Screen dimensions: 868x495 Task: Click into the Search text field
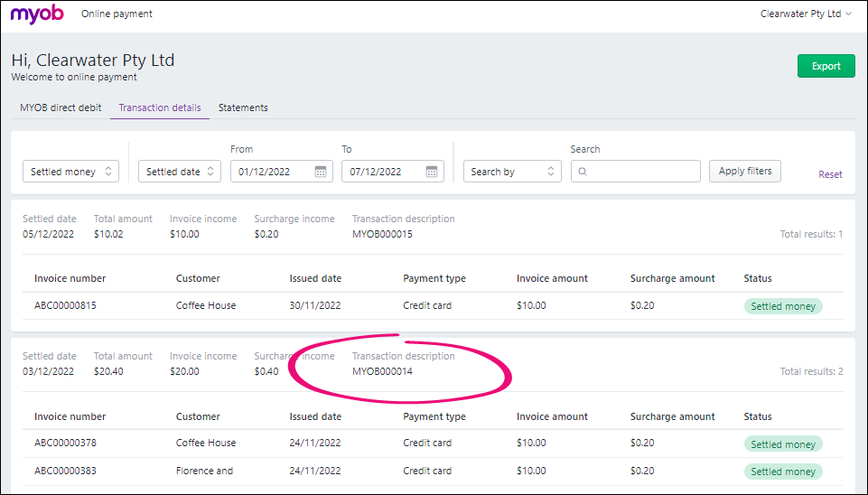pyautogui.click(x=643, y=172)
